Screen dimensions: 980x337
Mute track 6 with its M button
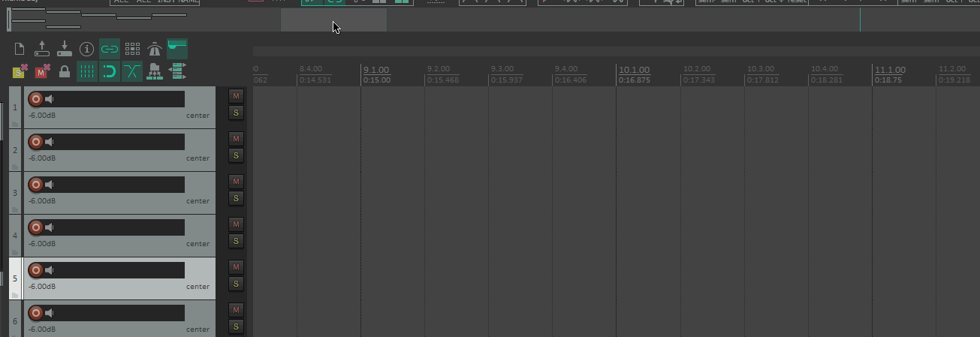tap(236, 310)
